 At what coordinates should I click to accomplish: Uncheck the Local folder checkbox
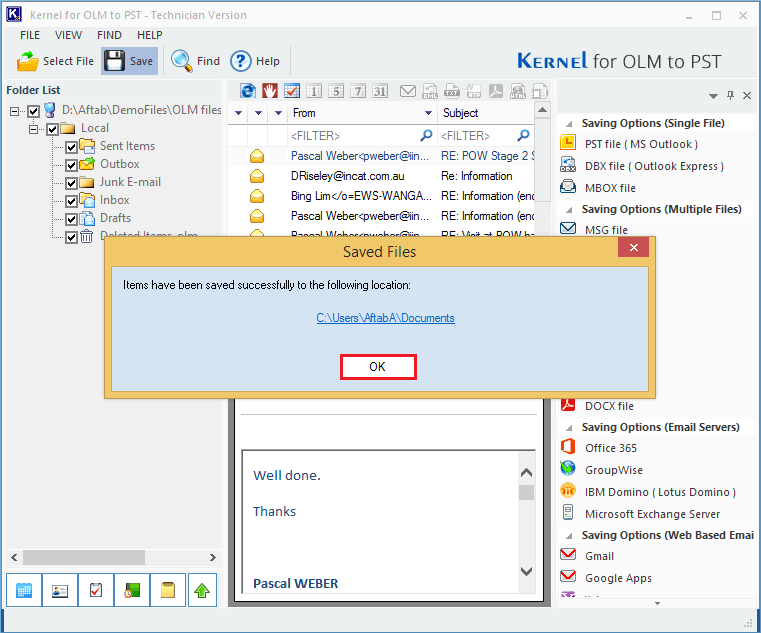pos(52,129)
